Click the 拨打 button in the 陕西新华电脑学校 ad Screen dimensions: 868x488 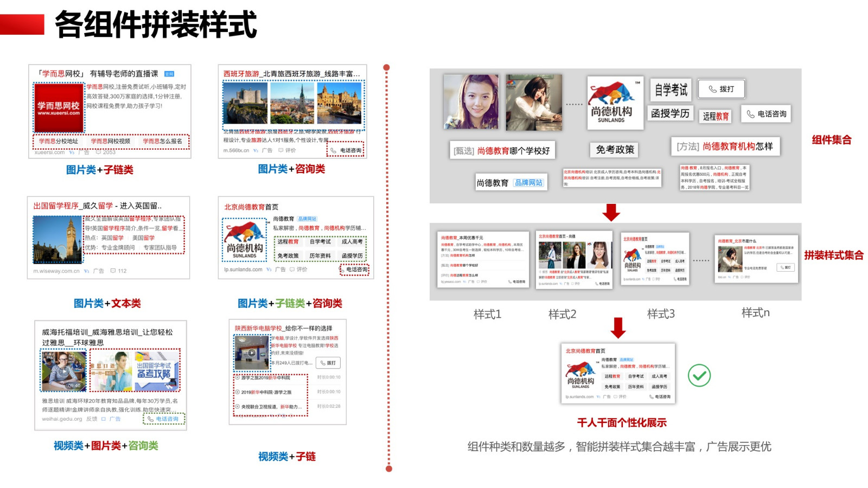point(329,363)
